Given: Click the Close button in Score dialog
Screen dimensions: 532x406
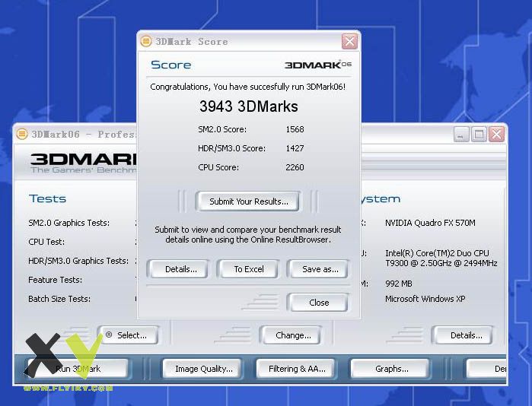Looking at the screenshot, I should pos(319,303).
